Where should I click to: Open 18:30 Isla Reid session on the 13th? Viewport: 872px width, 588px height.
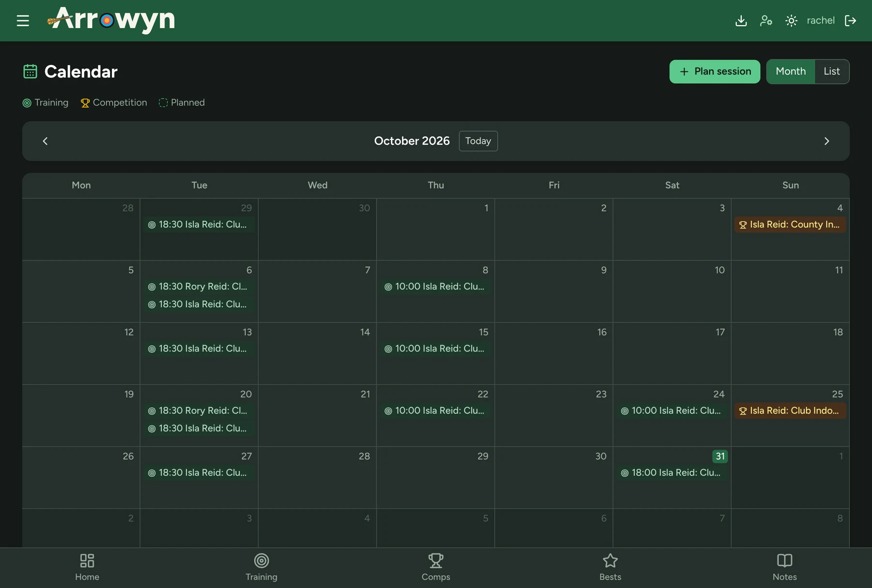coord(199,349)
